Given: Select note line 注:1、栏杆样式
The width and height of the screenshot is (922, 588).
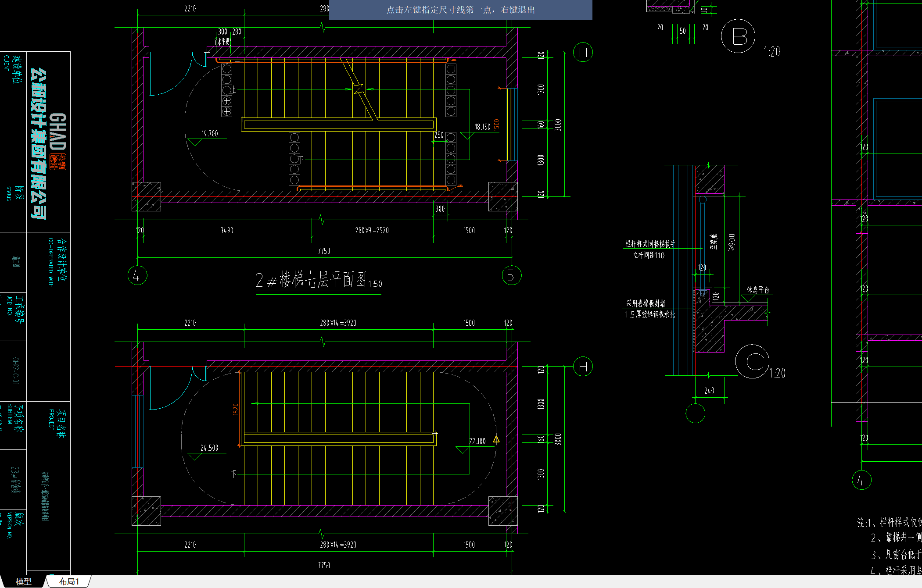Looking at the screenshot, I should tap(890, 522).
